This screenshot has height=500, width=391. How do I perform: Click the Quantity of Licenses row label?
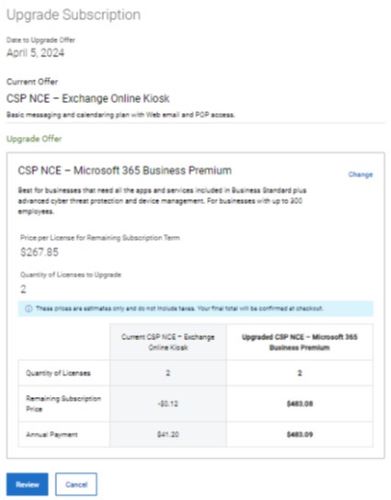coord(58,373)
